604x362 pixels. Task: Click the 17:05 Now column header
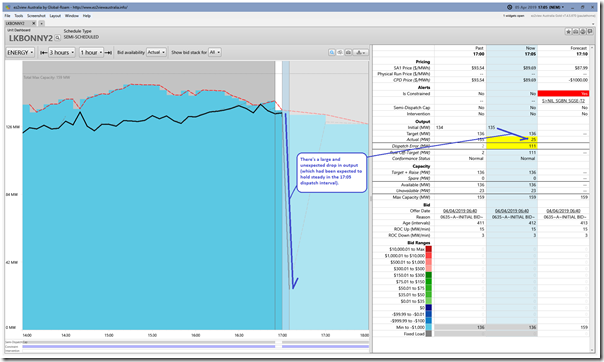point(530,54)
